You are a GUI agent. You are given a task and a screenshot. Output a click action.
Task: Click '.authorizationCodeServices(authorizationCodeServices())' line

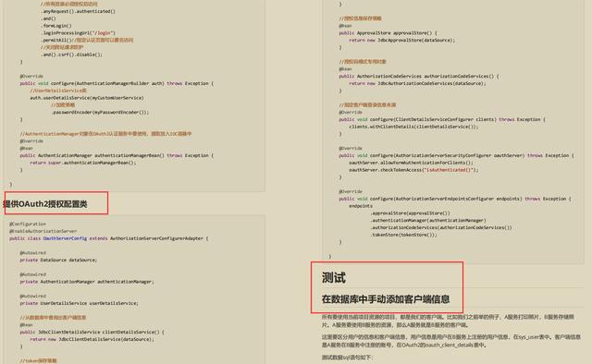pos(441,227)
